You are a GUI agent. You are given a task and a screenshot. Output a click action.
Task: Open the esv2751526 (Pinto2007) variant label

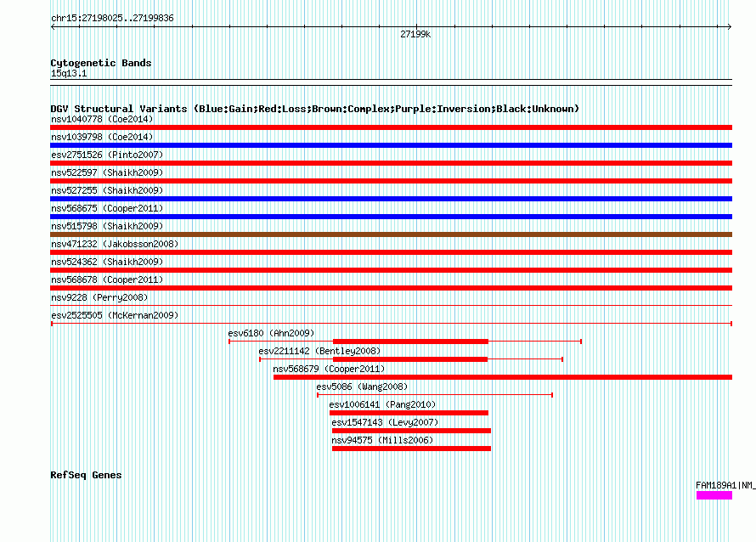[x=107, y=155]
